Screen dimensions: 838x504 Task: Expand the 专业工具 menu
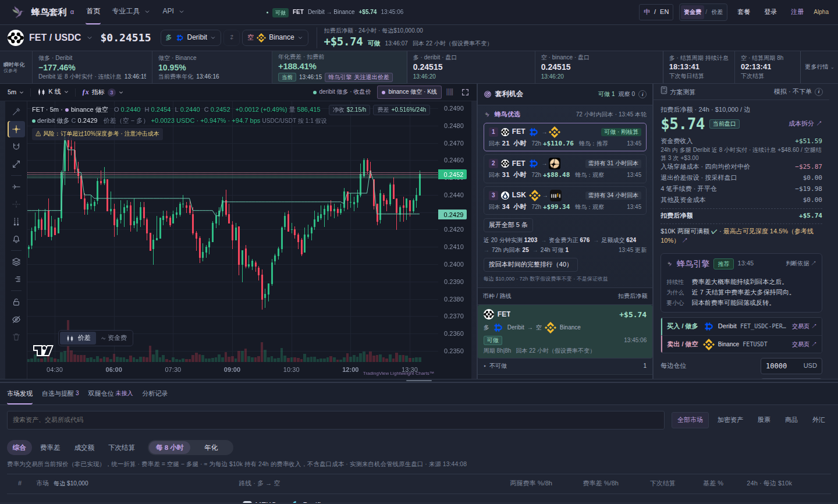tap(130, 12)
